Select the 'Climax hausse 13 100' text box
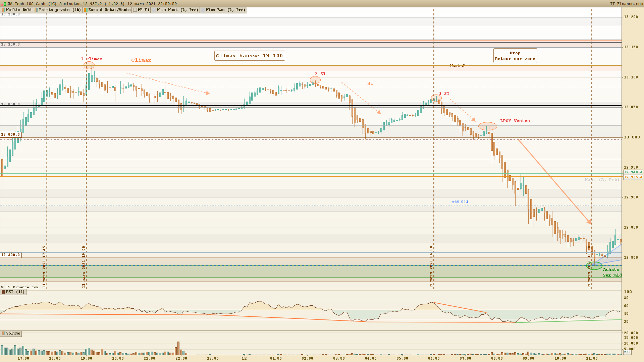Image resolution: width=644 pixels, height=362 pixels. click(249, 56)
